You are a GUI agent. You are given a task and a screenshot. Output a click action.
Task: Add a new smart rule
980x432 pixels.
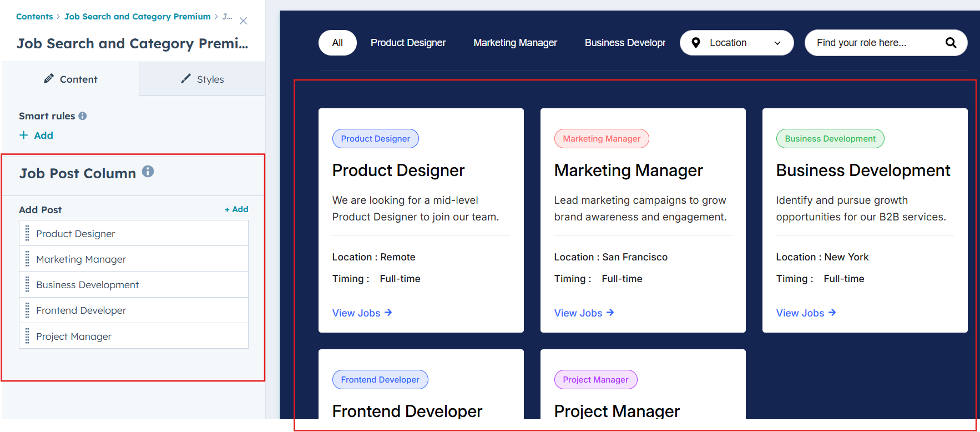[37, 135]
